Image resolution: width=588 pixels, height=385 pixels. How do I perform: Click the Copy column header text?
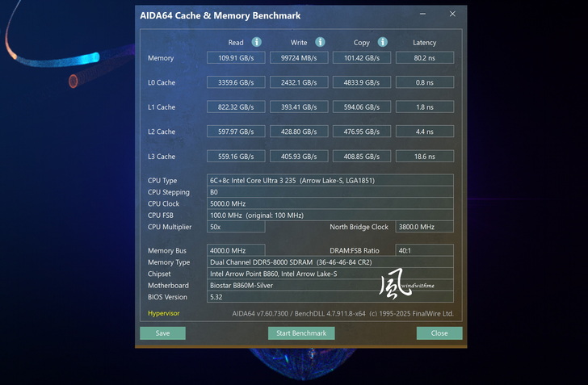tap(362, 42)
